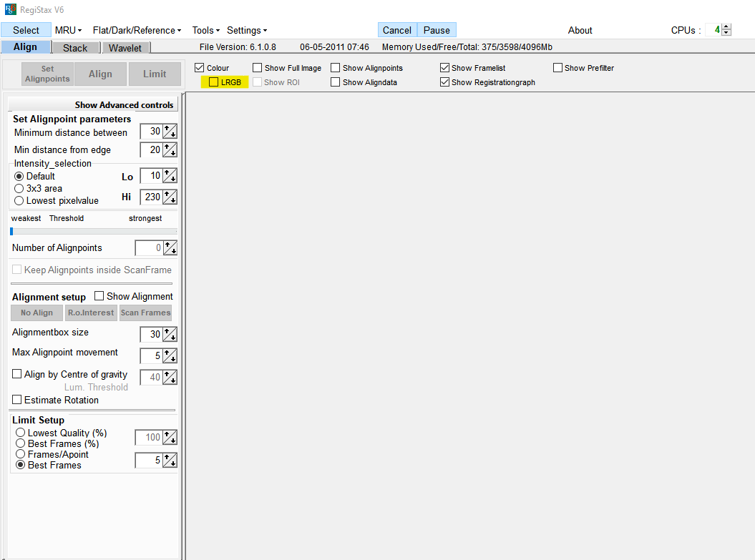Uncheck Show Framelist

click(444, 68)
